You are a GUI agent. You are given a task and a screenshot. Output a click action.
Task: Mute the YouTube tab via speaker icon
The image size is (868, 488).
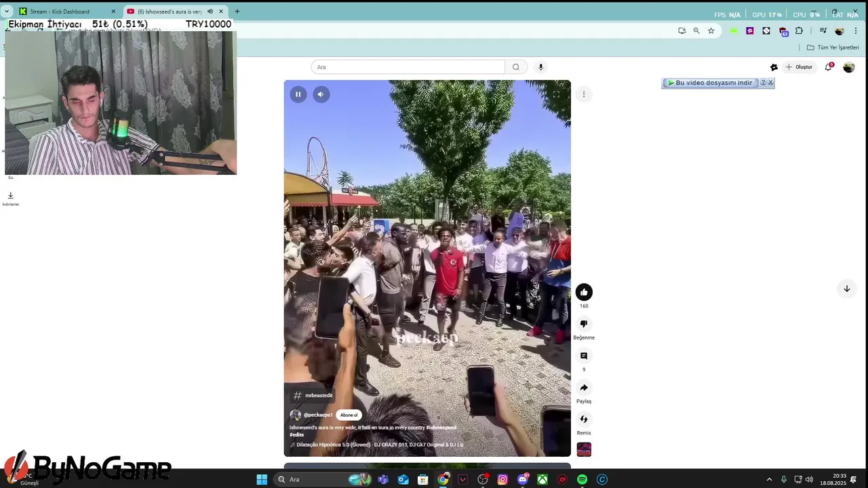click(210, 12)
